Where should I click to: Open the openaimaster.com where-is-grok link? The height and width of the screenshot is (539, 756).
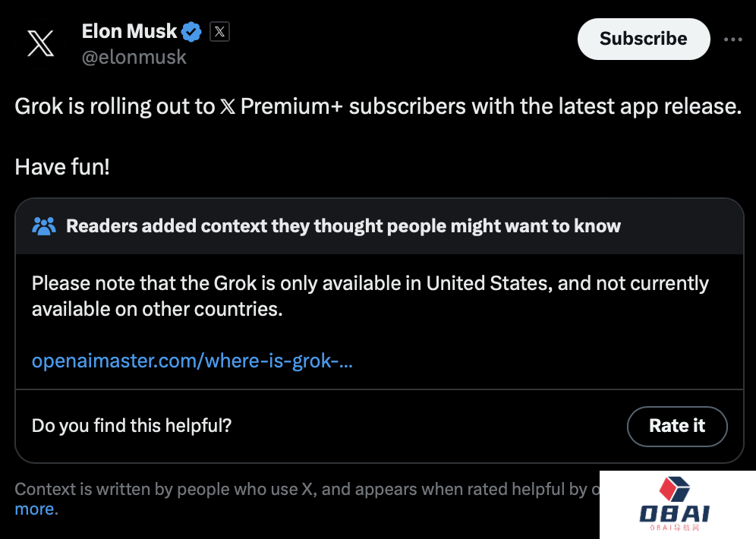(x=192, y=361)
